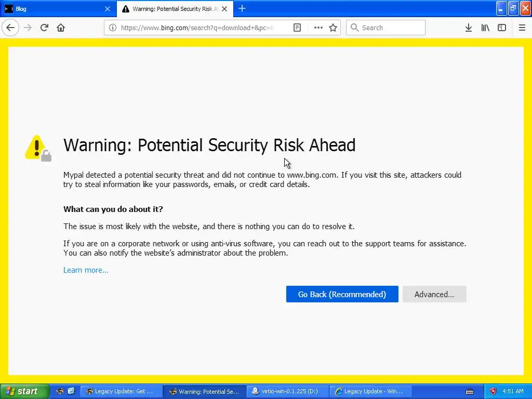Restore down the browser window

(513, 8)
